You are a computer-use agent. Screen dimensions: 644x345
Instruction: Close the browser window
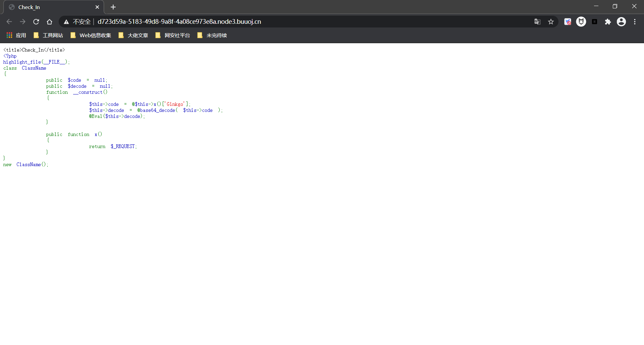click(x=634, y=6)
